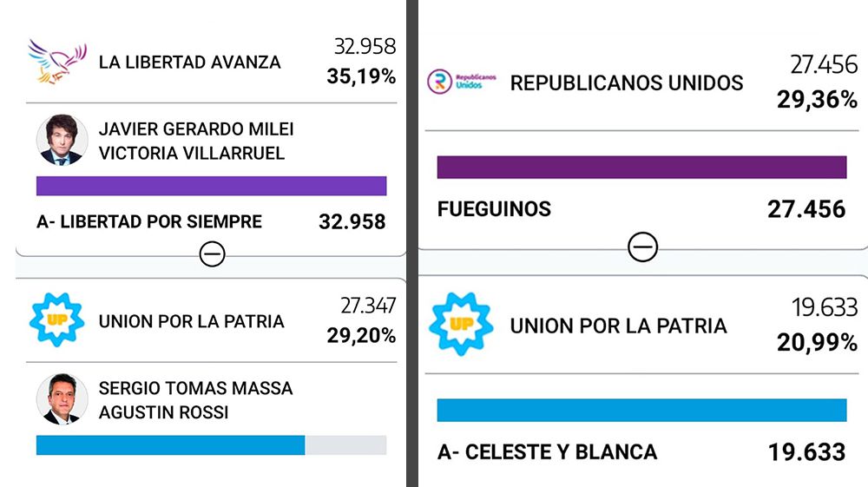
Task: Collapse the La Libertad Avanza card
Action: (212, 253)
